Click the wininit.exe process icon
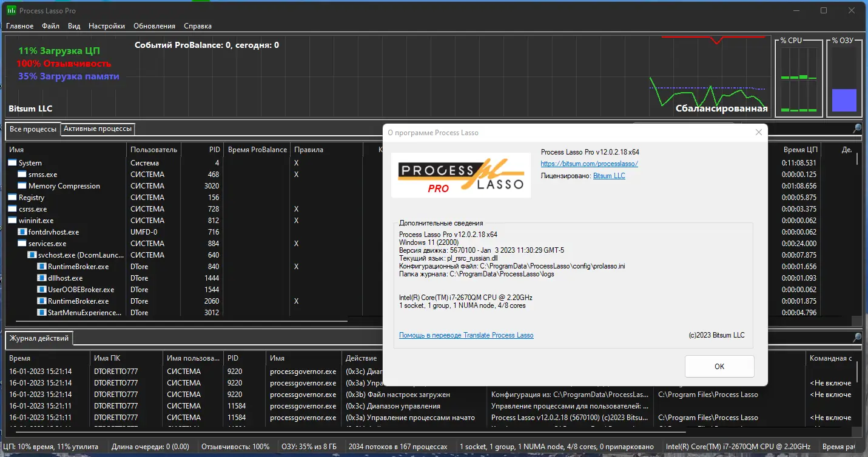 click(13, 221)
